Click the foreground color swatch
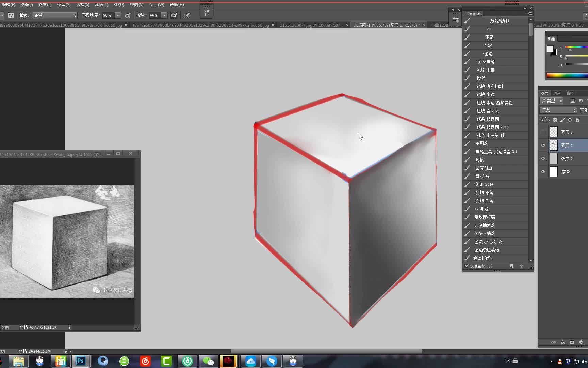Screen dimensions: 588x368 click(x=550, y=49)
